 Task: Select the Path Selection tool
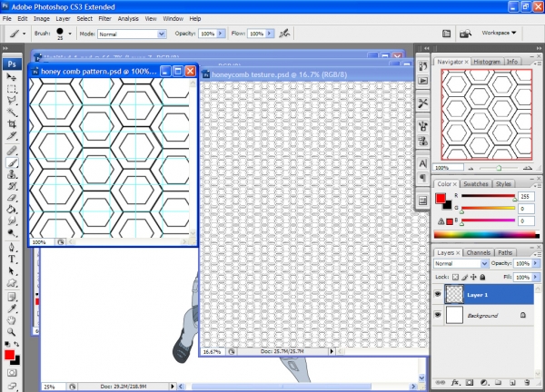pos(12,270)
